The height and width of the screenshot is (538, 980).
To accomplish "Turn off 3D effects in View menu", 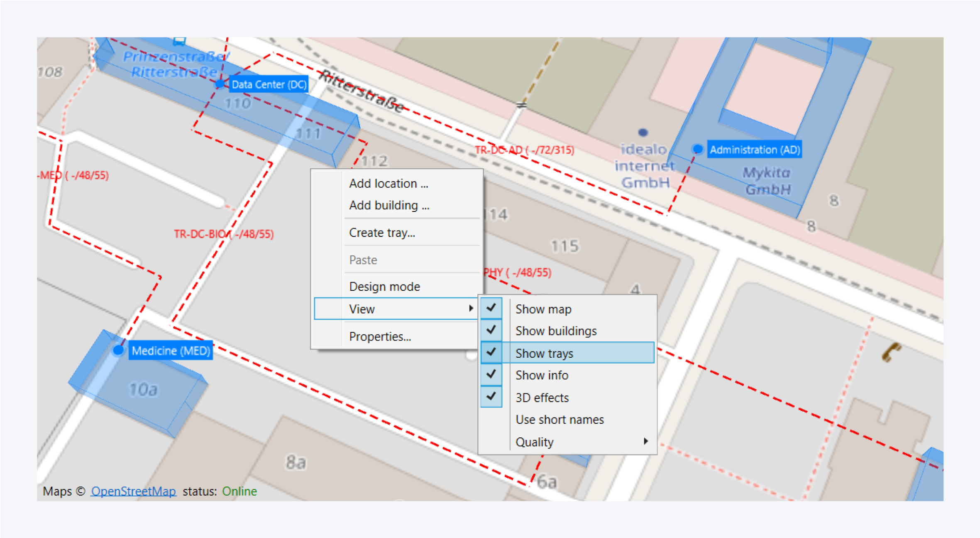I will point(542,398).
